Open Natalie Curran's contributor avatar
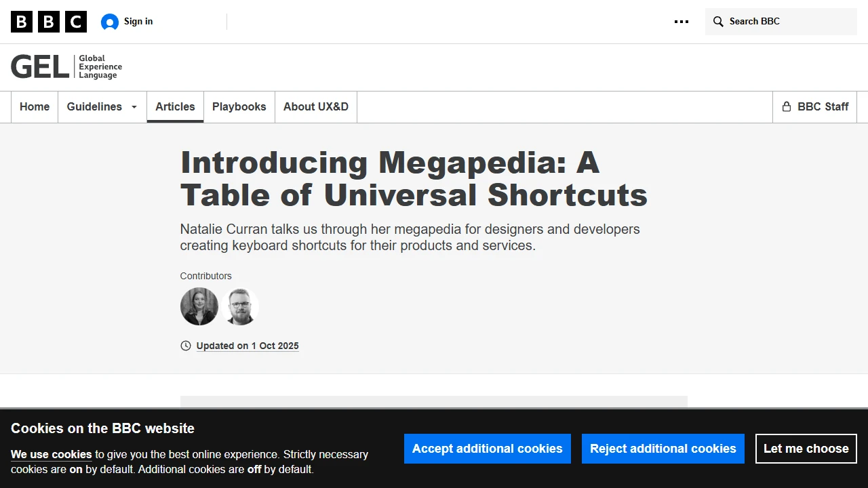Viewport: 868px width, 488px height. click(199, 306)
